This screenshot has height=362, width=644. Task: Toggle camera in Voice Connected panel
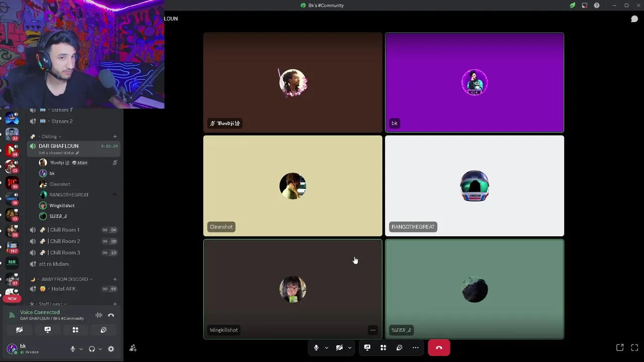pyautogui.click(x=19, y=330)
